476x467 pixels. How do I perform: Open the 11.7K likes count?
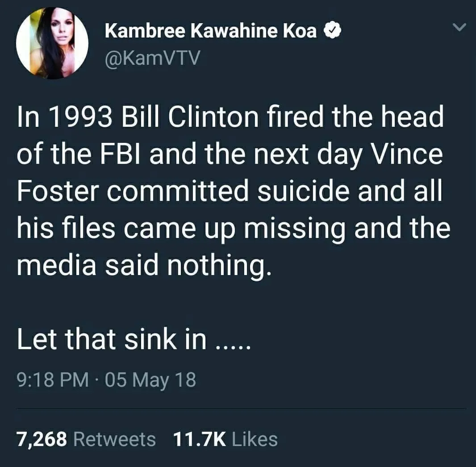click(x=199, y=439)
